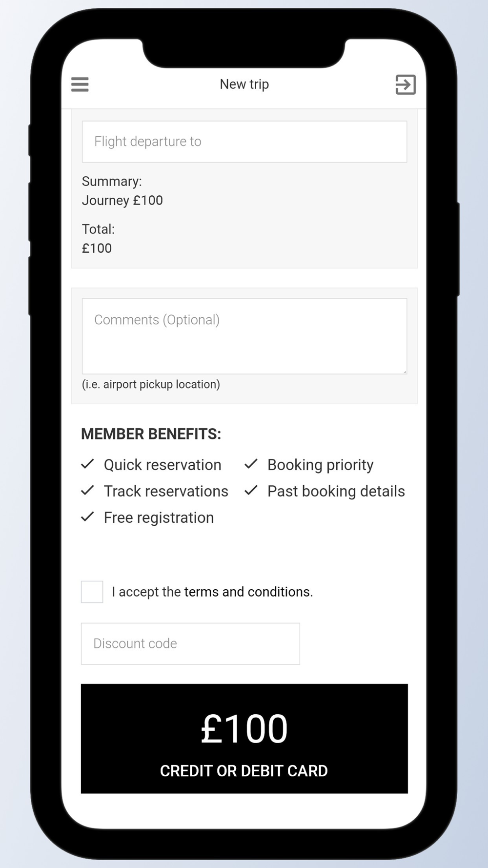
Task: Click the Past booking details checkmark
Action: 251,491
